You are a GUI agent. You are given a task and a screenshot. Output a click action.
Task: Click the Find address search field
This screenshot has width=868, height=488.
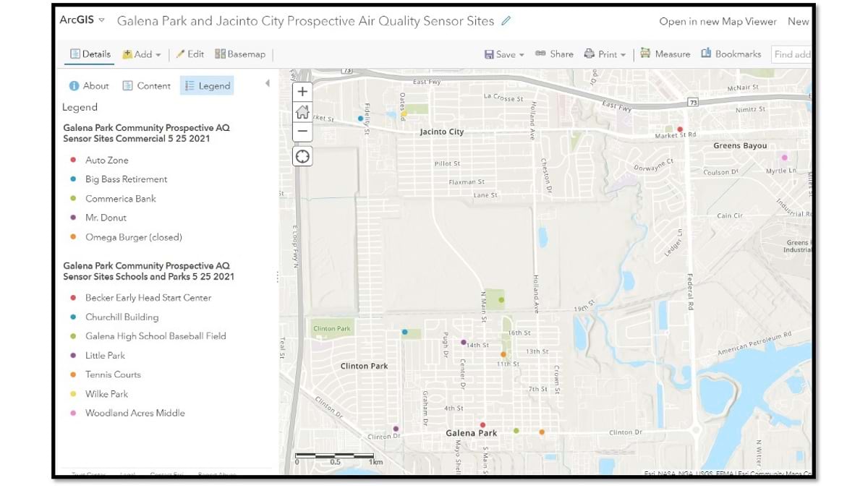(x=791, y=54)
